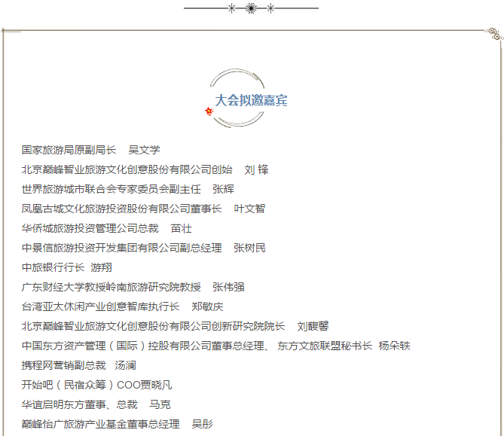Viewport: 504px width, 436px height.
Task: Click 携程网营销副总裁 汤澜
Action: (x=79, y=366)
